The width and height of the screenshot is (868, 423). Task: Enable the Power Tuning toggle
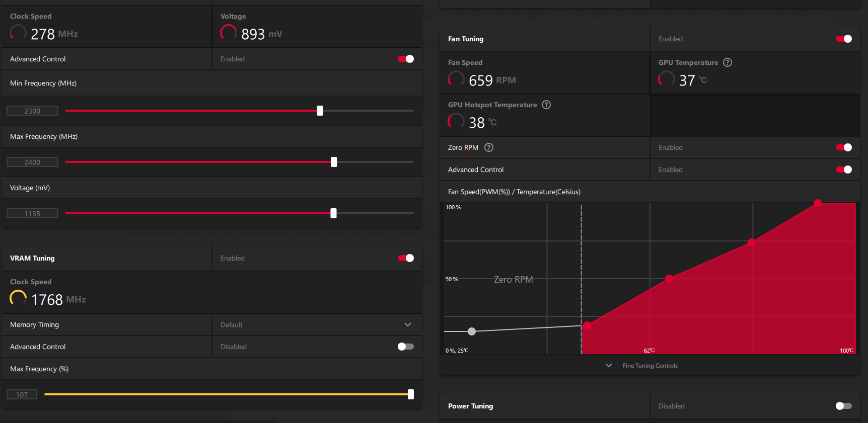[844, 406]
